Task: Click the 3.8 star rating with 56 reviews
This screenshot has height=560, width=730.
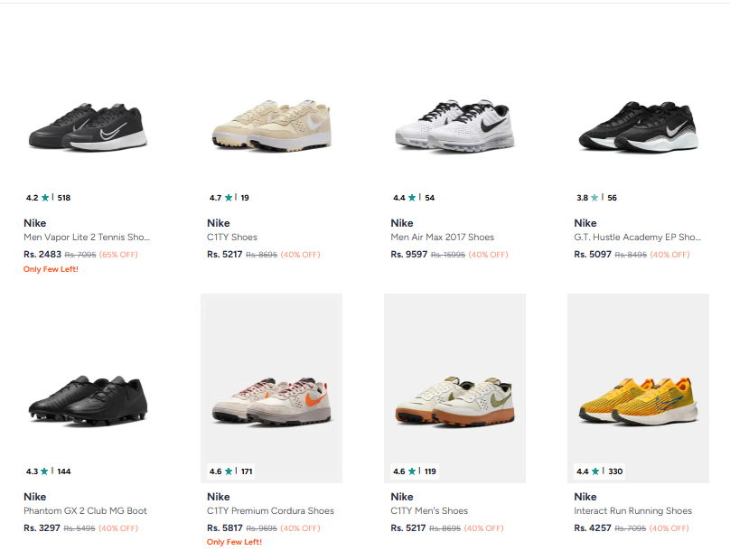Action: pyautogui.click(x=596, y=198)
